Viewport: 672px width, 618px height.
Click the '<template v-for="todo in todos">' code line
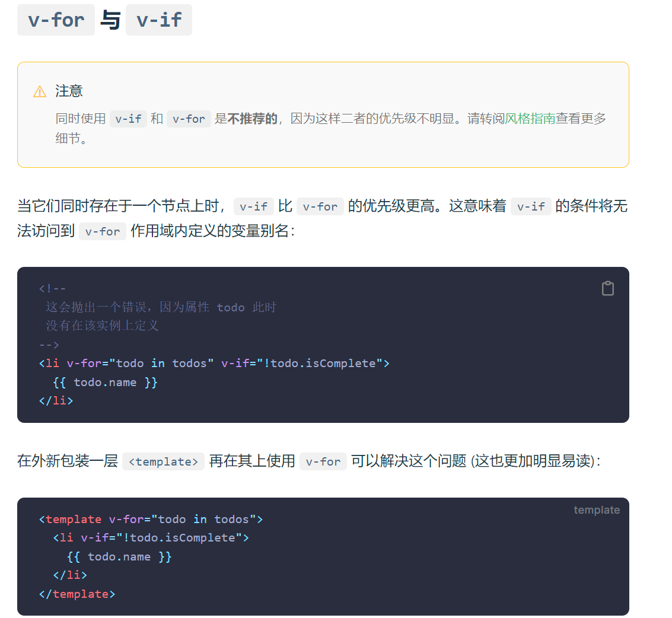point(151,520)
